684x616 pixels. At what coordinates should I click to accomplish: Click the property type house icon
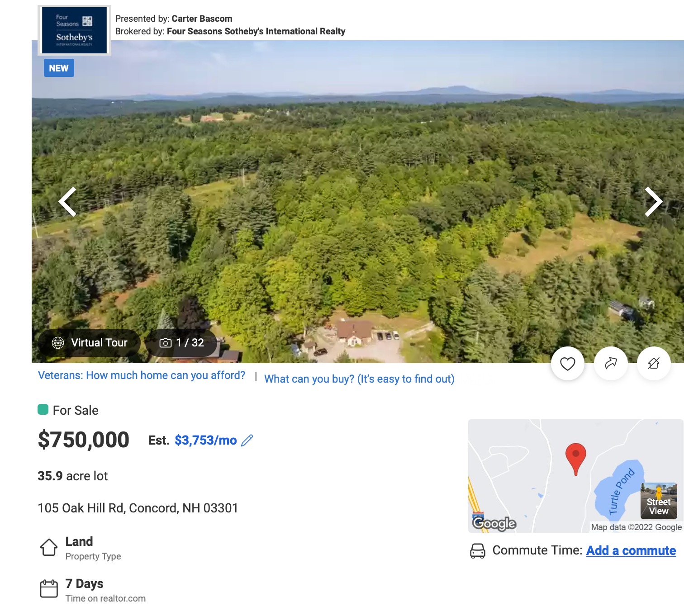[x=49, y=547]
